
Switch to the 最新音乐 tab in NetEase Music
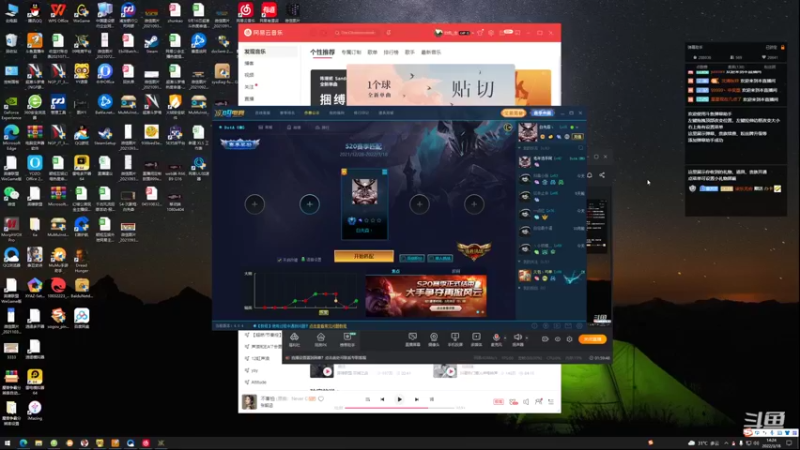[x=431, y=52]
